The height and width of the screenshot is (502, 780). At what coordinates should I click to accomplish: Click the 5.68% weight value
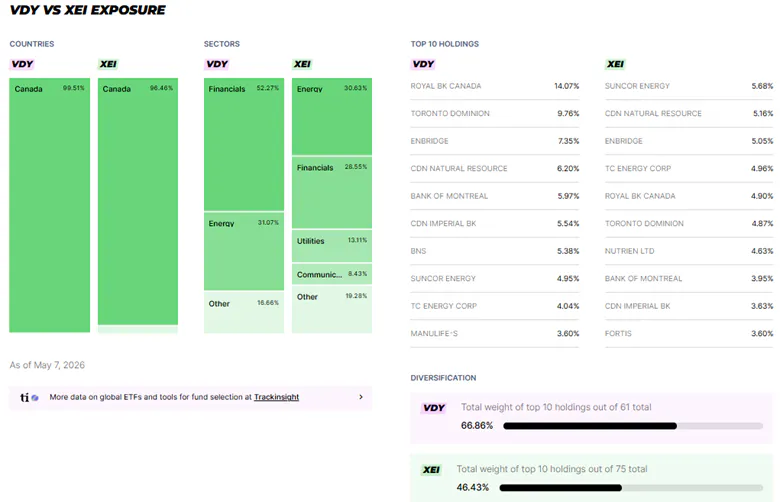tap(762, 86)
